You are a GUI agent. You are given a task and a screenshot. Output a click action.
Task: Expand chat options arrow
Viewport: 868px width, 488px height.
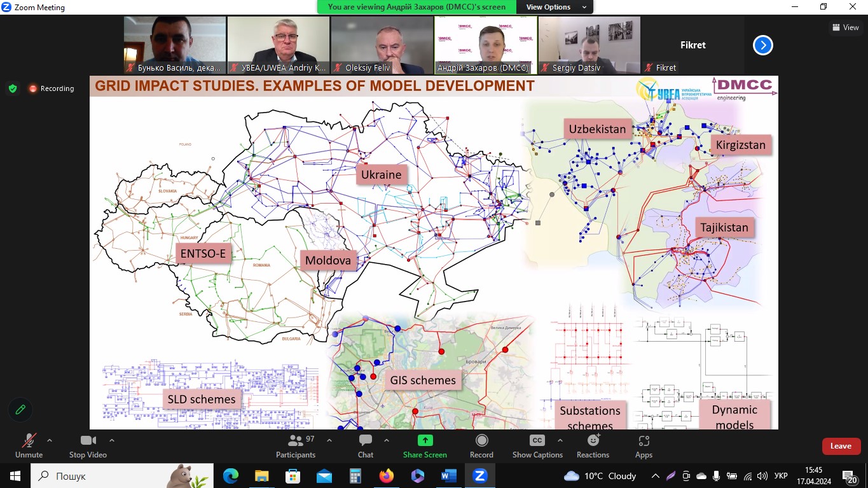click(387, 440)
